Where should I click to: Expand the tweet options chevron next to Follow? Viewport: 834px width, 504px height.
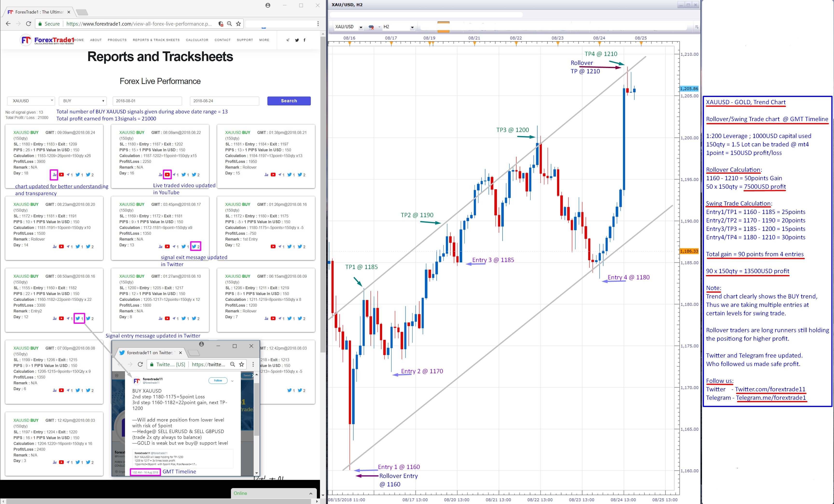pos(232,381)
